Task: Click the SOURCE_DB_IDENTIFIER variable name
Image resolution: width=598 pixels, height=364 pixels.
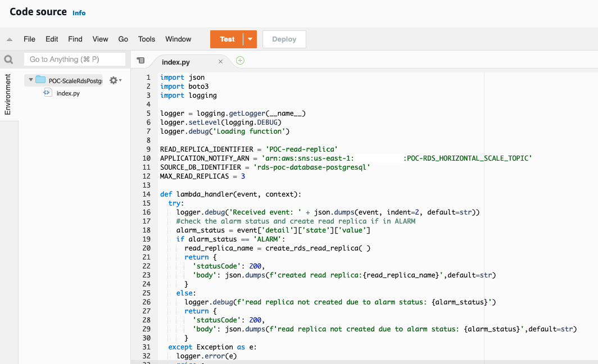Action: click(x=200, y=167)
